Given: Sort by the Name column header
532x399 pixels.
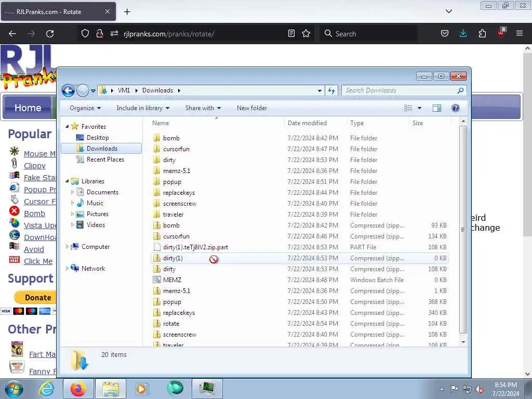Looking at the screenshot, I should click(x=216, y=123).
